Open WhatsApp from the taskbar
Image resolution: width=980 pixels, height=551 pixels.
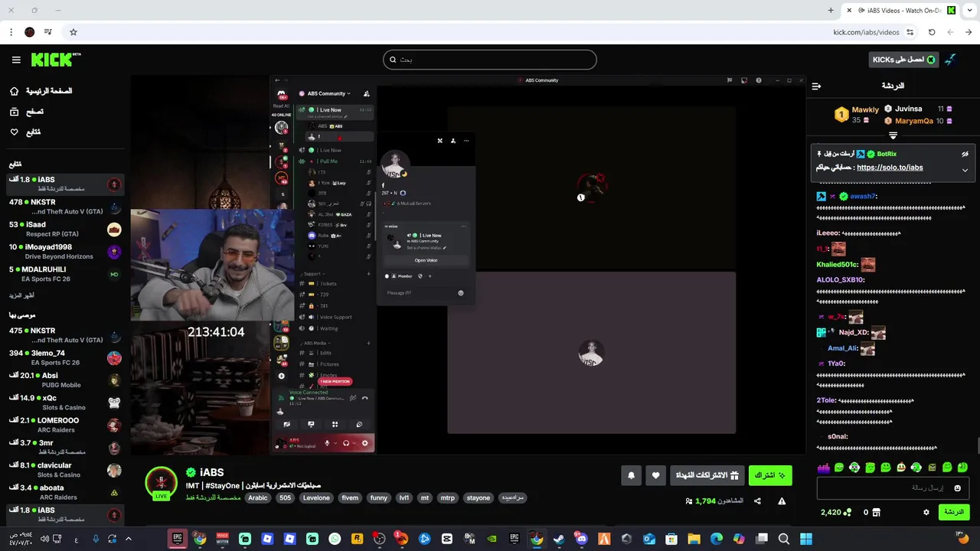[335, 539]
